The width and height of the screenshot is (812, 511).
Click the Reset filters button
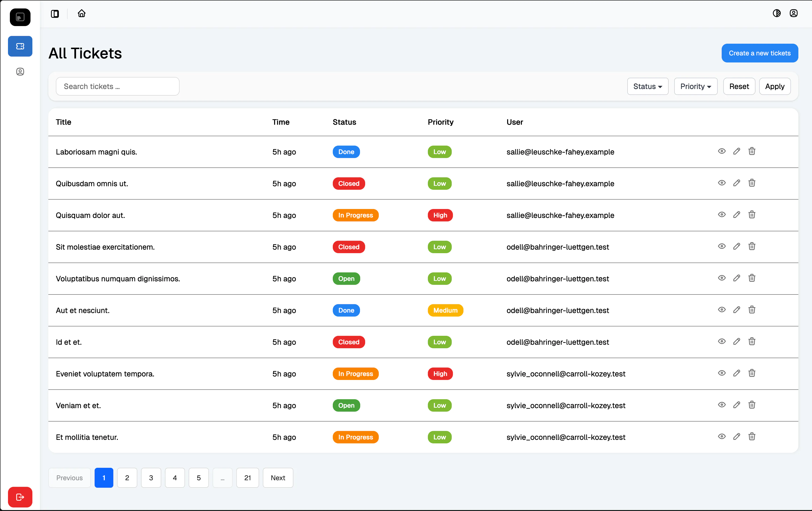(739, 86)
